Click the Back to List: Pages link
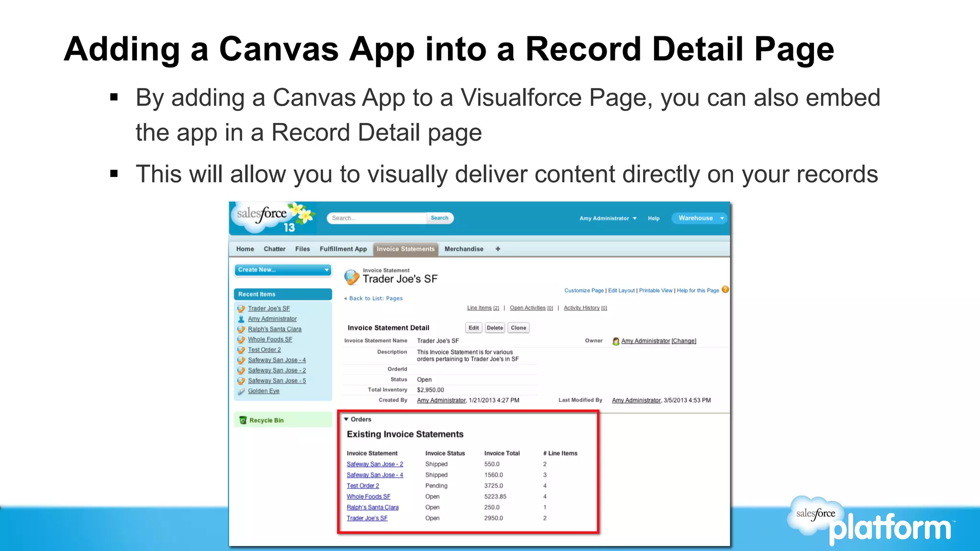This screenshot has width=980, height=551. 376,298
